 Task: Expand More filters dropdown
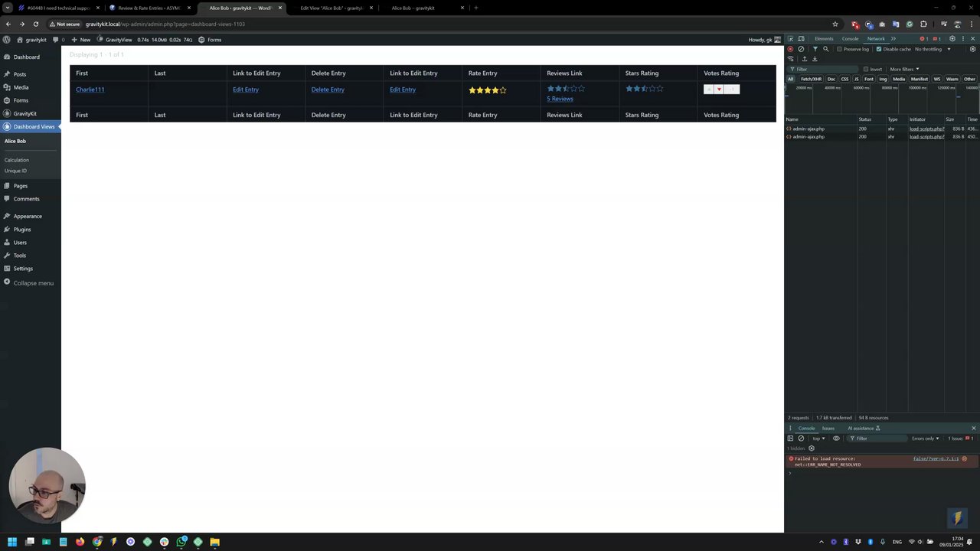904,69
